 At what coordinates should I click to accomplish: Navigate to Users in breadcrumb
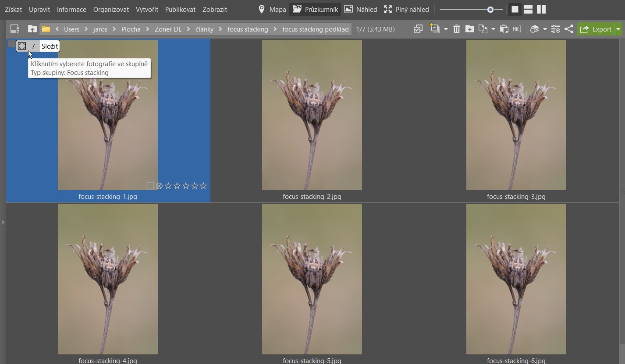[x=71, y=29]
